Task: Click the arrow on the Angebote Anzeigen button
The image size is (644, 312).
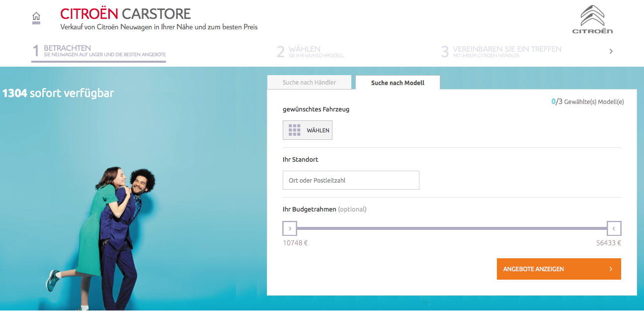Action: (611, 269)
